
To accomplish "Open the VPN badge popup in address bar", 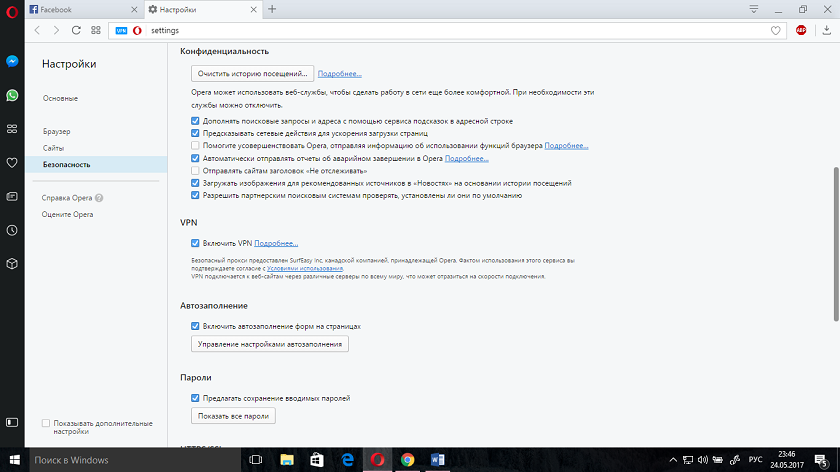I will [121, 31].
